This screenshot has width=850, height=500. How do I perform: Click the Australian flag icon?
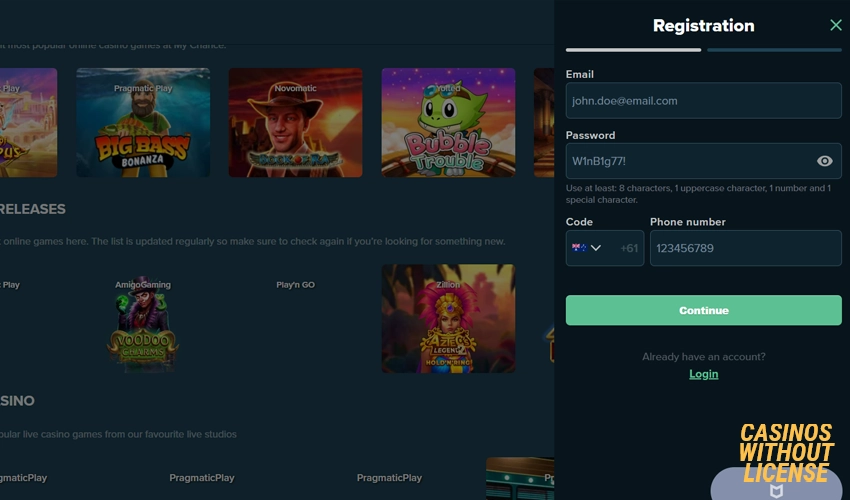[x=579, y=248]
